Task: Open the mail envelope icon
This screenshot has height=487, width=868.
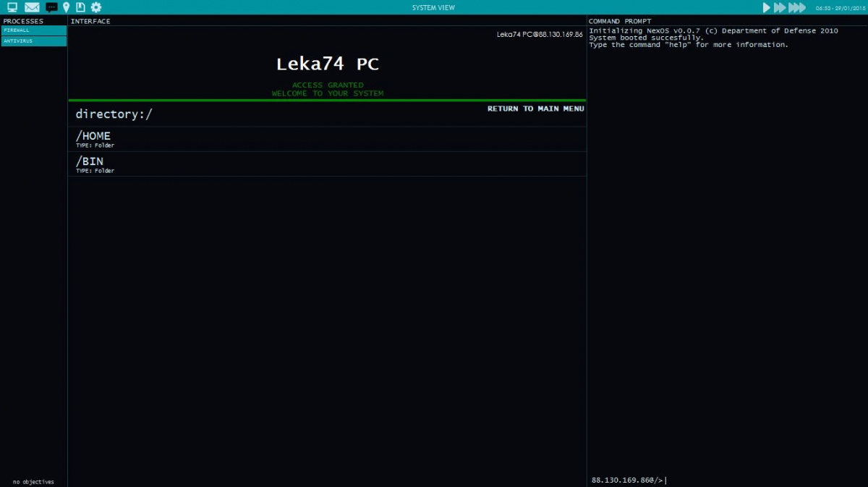Action: pyautogui.click(x=32, y=7)
